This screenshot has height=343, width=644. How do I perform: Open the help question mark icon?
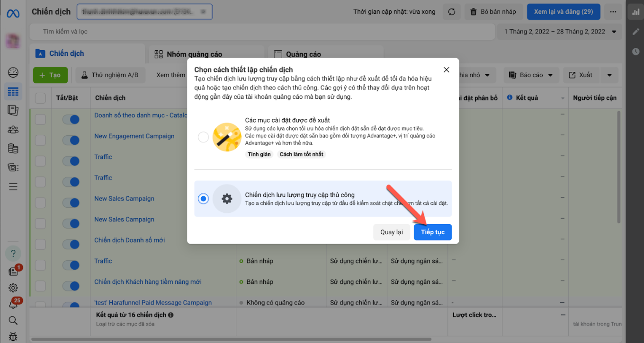pos(13,253)
